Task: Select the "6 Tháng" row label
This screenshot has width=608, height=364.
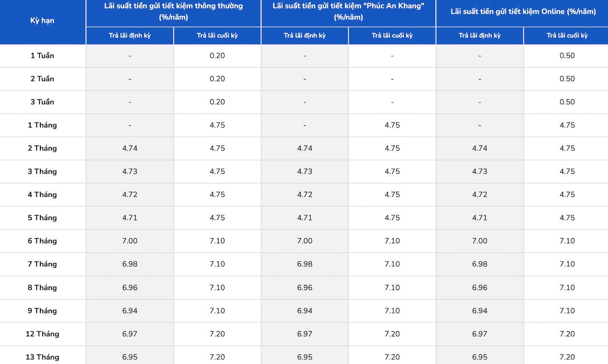Action: coord(43,241)
